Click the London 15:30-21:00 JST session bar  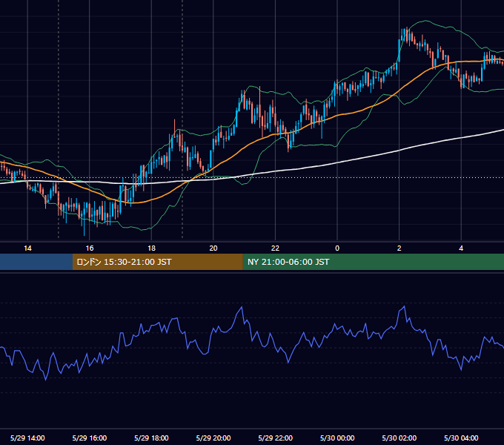click(x=157, y=262)
